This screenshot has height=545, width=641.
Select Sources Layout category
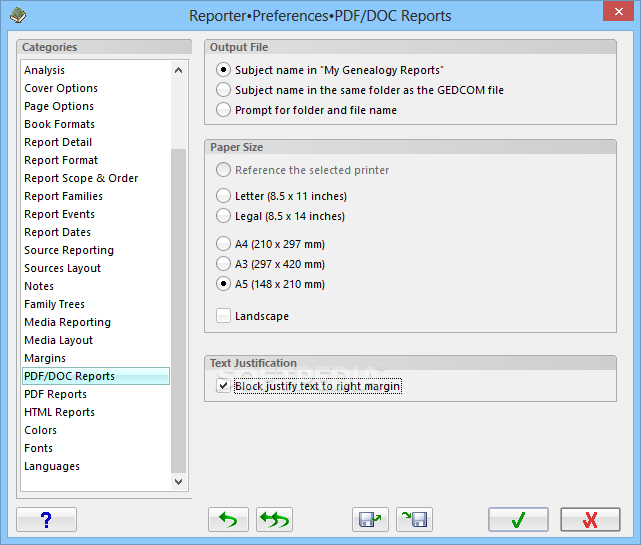[96, 268]
